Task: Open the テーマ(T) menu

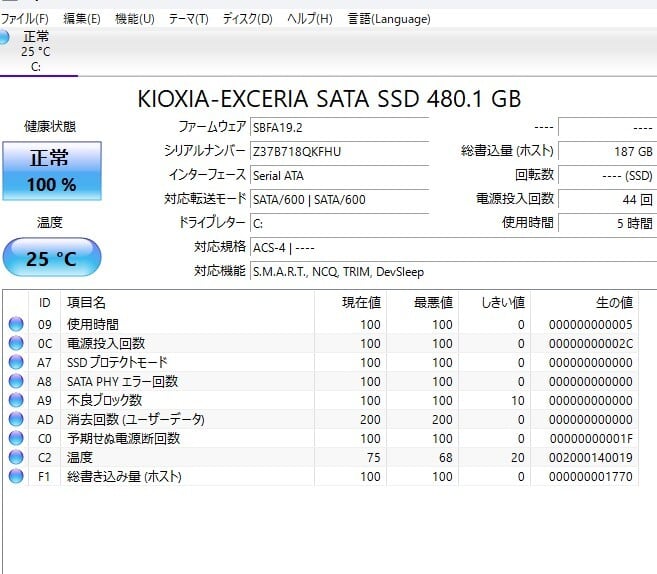Action: [x=189, y=19]
